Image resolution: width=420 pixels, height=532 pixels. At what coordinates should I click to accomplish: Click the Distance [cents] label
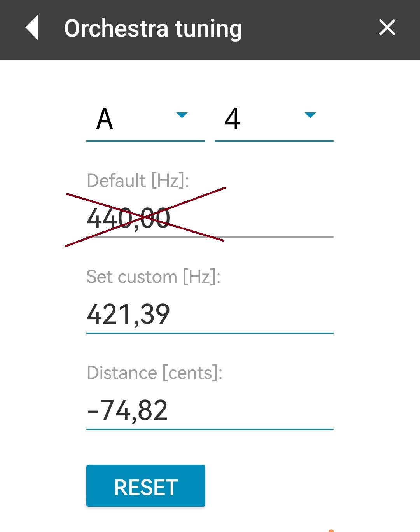coord(154,373)
